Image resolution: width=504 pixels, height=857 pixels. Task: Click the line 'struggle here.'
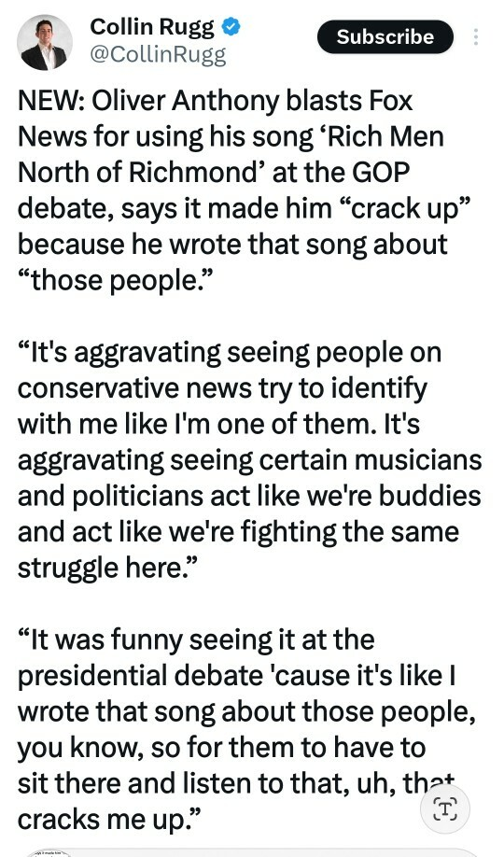[x=105, y=568]
